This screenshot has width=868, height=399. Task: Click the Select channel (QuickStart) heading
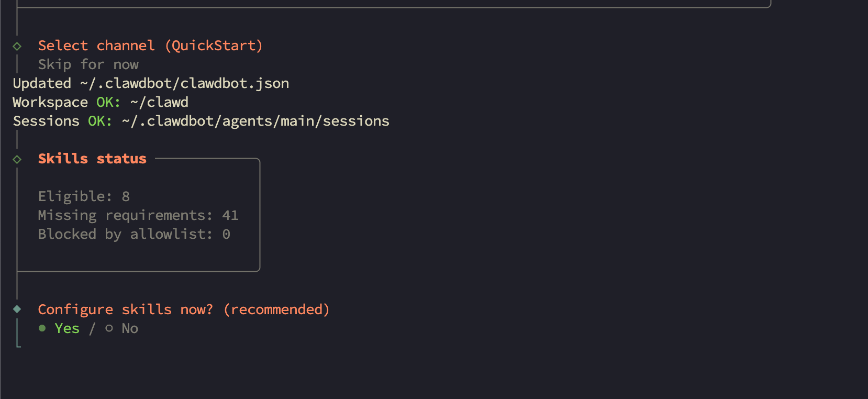(150, 46)
